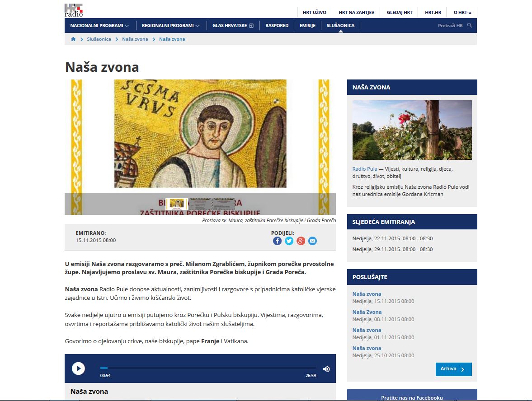Click the search magnifier icon

pos(470,25)
